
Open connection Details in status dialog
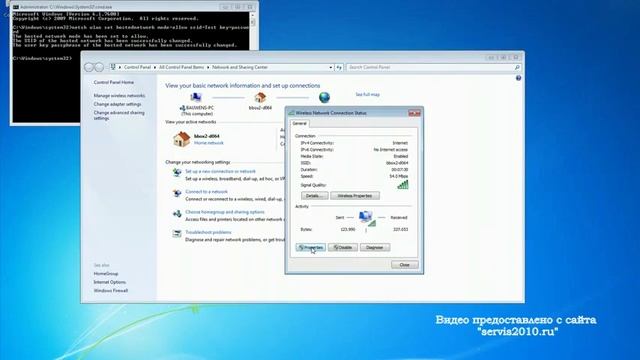(x=314, y=196)
